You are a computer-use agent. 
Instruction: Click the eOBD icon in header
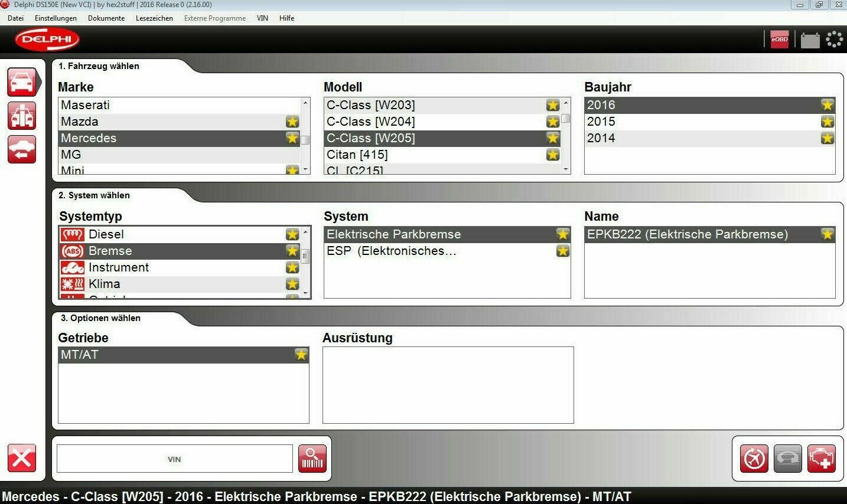pos(780,40)
